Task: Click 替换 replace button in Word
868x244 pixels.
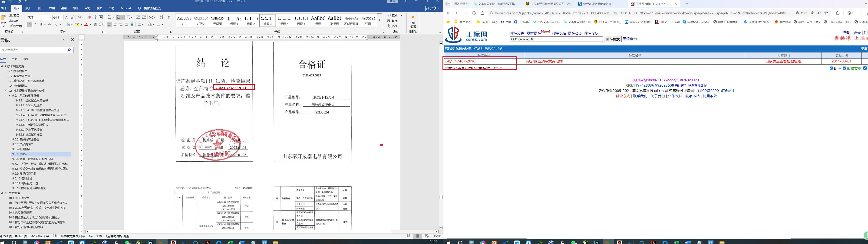Action: [393, 21]
